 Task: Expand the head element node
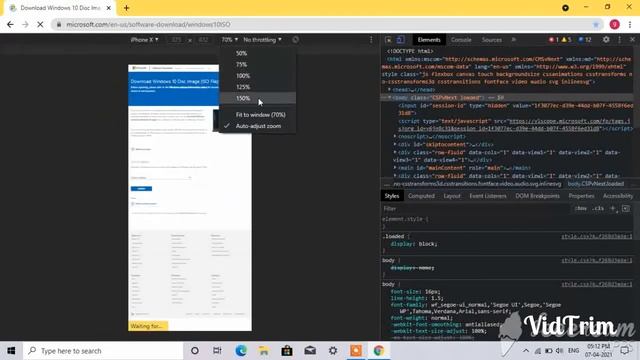click(389, 89)
